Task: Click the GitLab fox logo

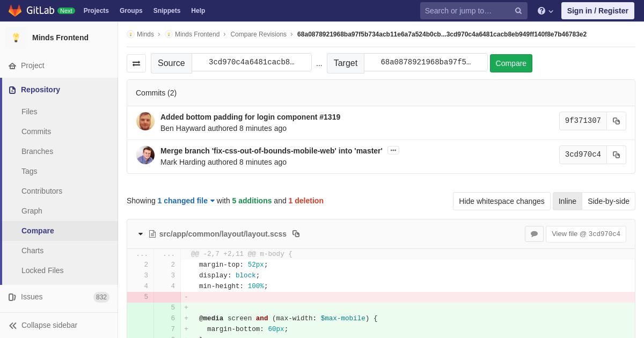Action: coord(15,11)
